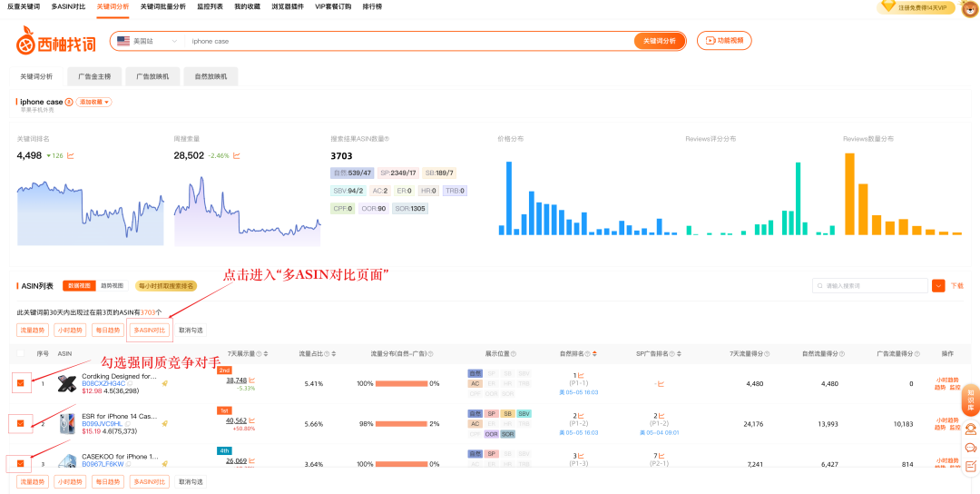Click help icon beside 展示位置 header
980x494 pixels.
(514, 354)
